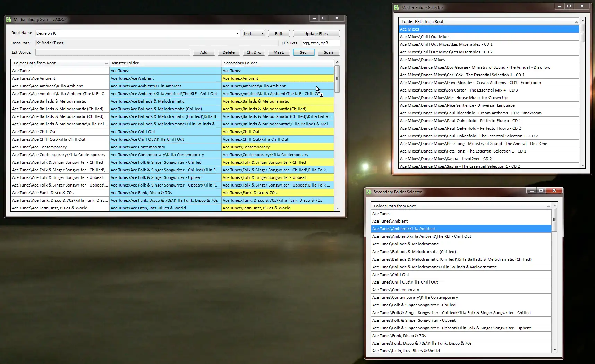Screen dimensions: 595x364
Task: Click the Delete button
Action: click(x=229, y=52)
